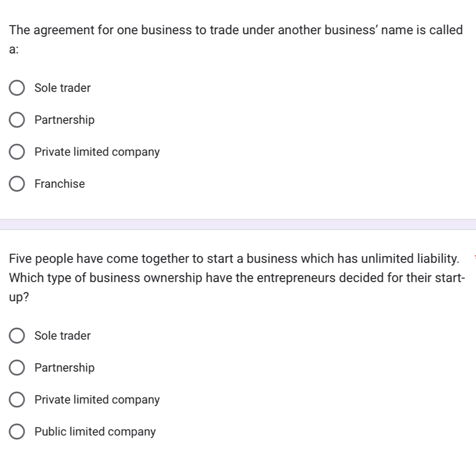The height and width of the screenshot is (451, 476).
Task: Pick Private limited company radio in second question
Action: pyautogui.click(x=17, y=400)
